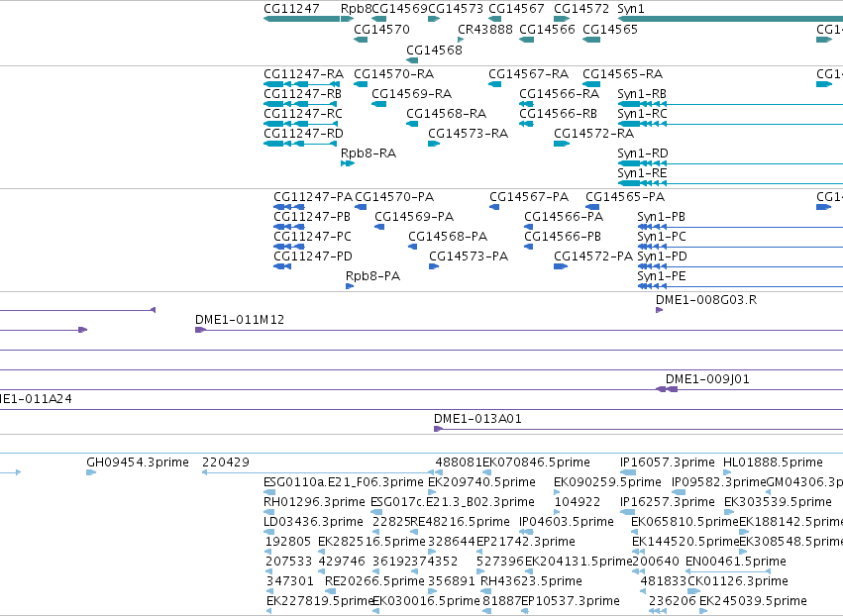The width and height of the screenshot is (843, 616).
Task: Select protein CG14573-PA
Action: (469, 257)
